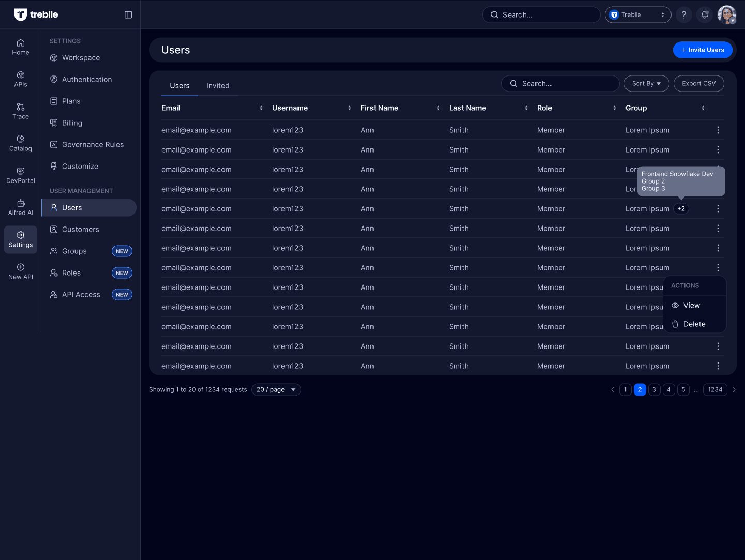Create a New API from rail
745x560 pixels.
[21, 271]
